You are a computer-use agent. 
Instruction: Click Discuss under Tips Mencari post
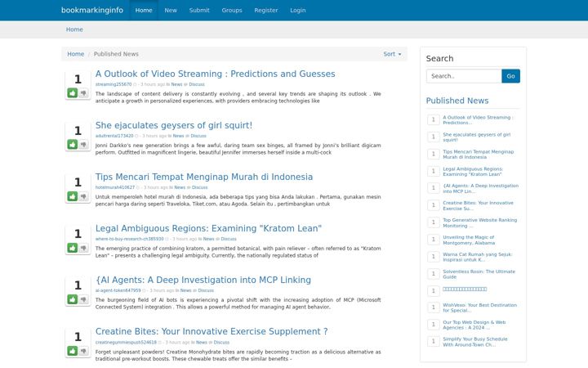click(x=200, y=187)
